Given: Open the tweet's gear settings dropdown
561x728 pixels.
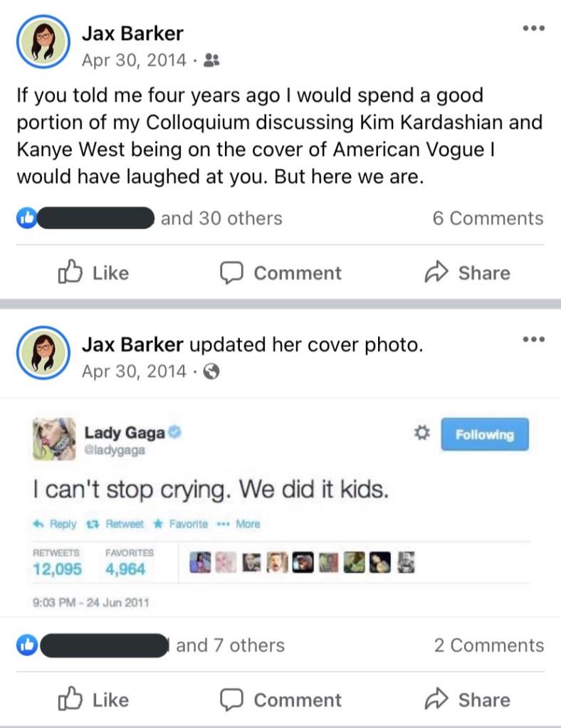Looking at the screenshot, I should tap(421, 433).
